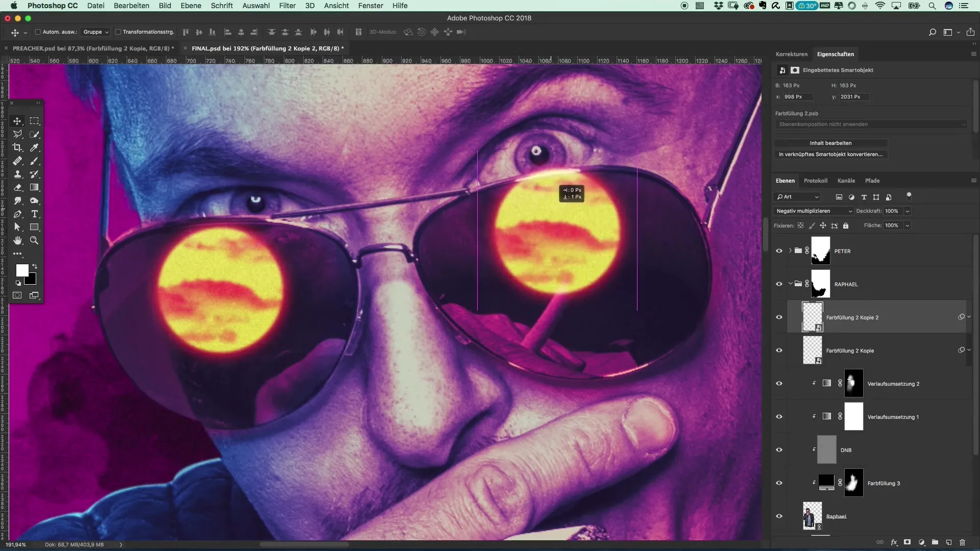
Task: Select the Brush tool
Action: (34, 161)
